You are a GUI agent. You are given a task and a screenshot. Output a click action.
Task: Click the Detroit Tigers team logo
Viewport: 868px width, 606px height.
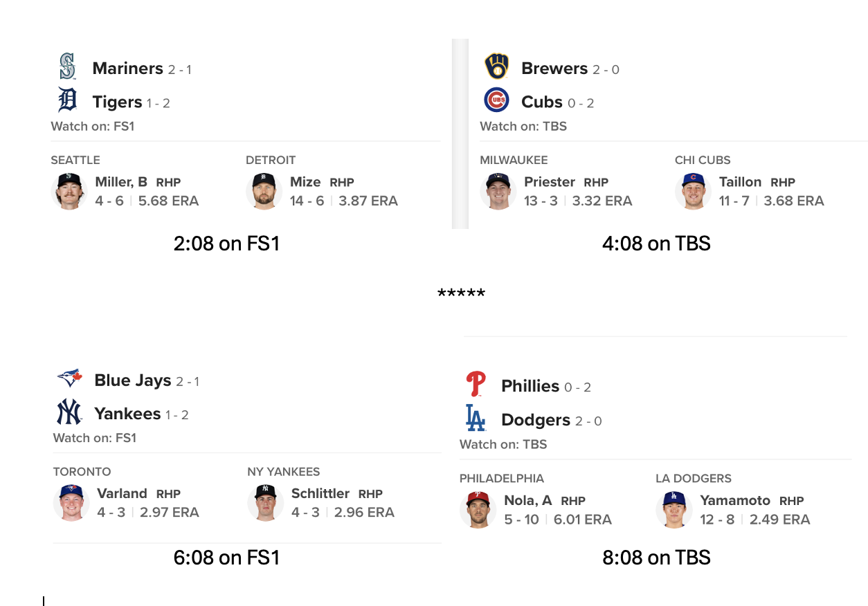[67, 100]
